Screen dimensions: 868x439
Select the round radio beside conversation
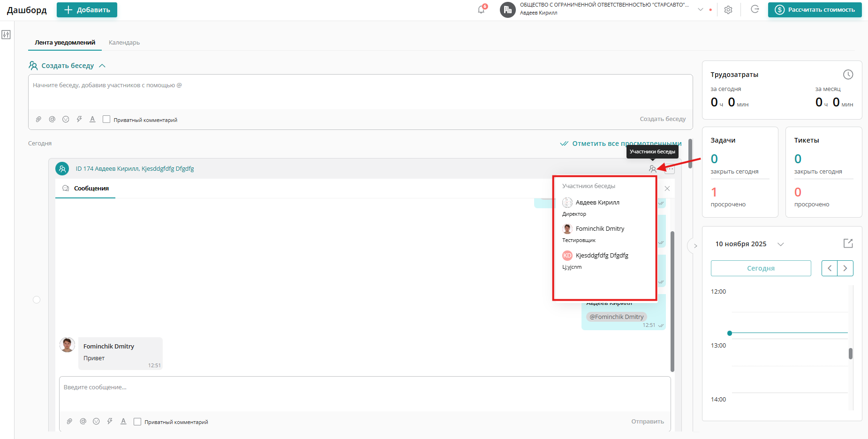click(x=37, y=300)
